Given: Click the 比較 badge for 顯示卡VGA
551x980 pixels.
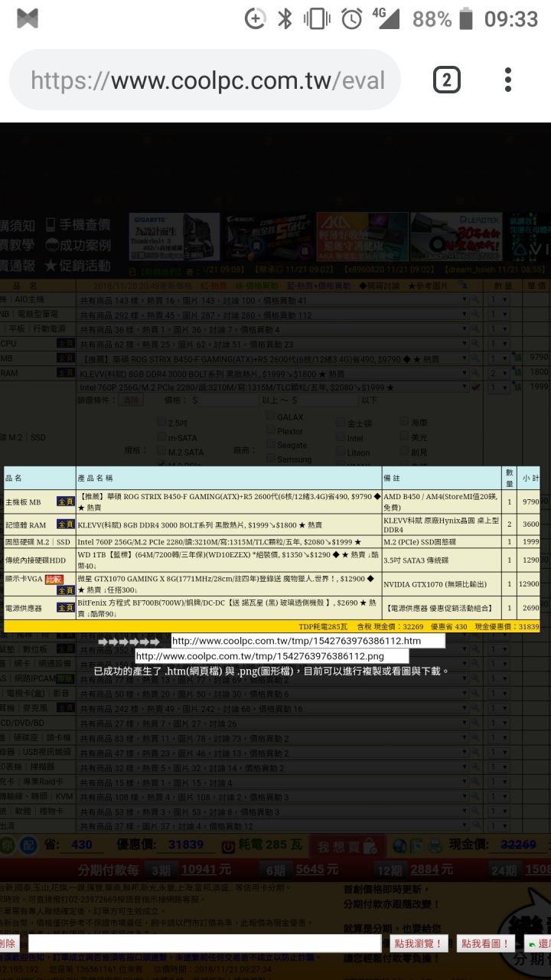Looking at the screenshot, I should (53, 580).
